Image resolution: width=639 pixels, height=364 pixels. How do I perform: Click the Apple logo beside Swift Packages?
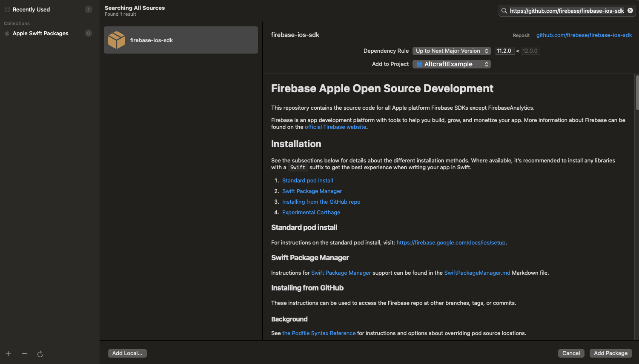pyautogui.click(x=7, y=33)
